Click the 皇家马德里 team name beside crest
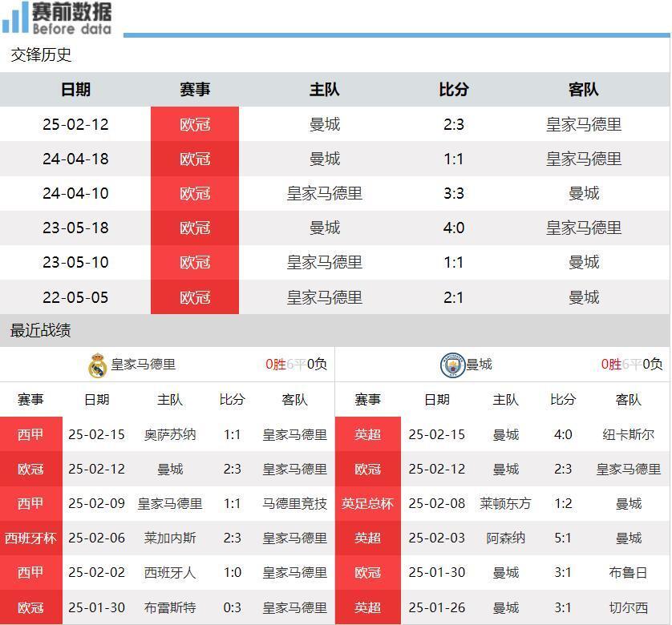672x625 pixels. [144, 365]
